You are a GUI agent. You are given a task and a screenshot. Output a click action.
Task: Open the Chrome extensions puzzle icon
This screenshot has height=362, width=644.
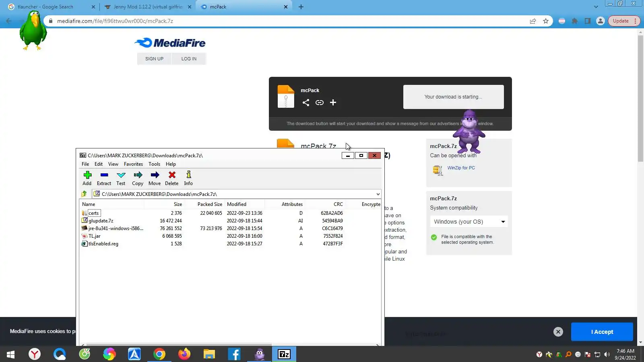coord(575,21)
